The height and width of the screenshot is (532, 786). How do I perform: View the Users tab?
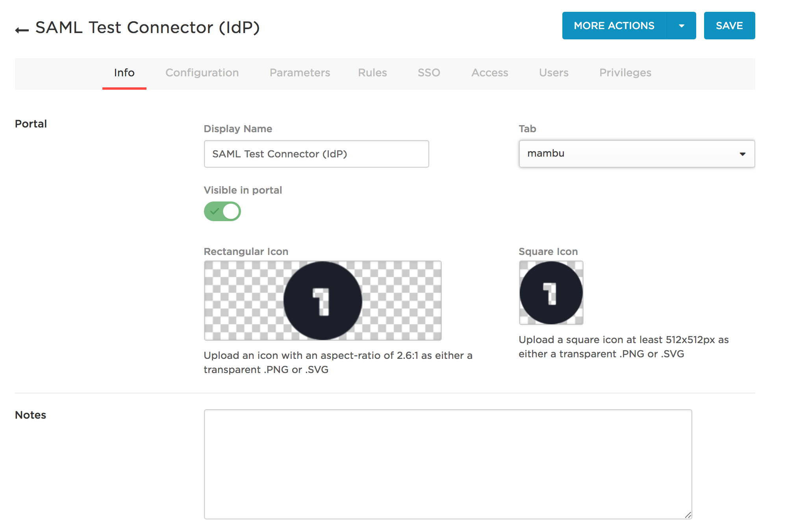pos(554,73)
